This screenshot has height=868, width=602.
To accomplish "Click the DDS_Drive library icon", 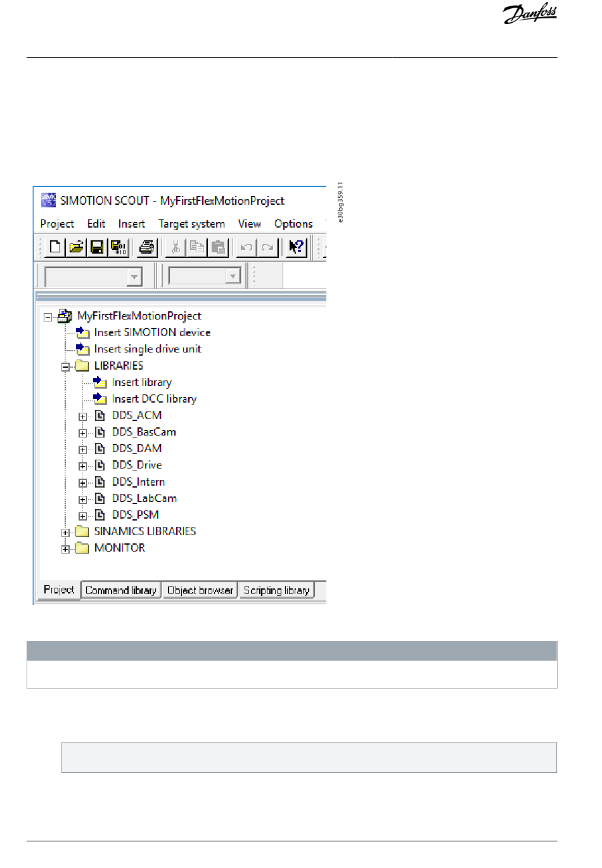I will tap(99, 465).
